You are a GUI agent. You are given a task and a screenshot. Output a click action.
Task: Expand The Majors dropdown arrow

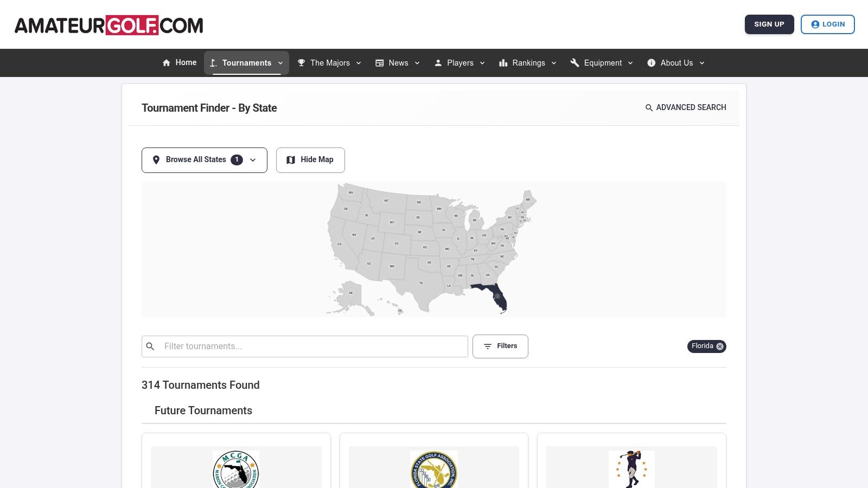(359, 63)
